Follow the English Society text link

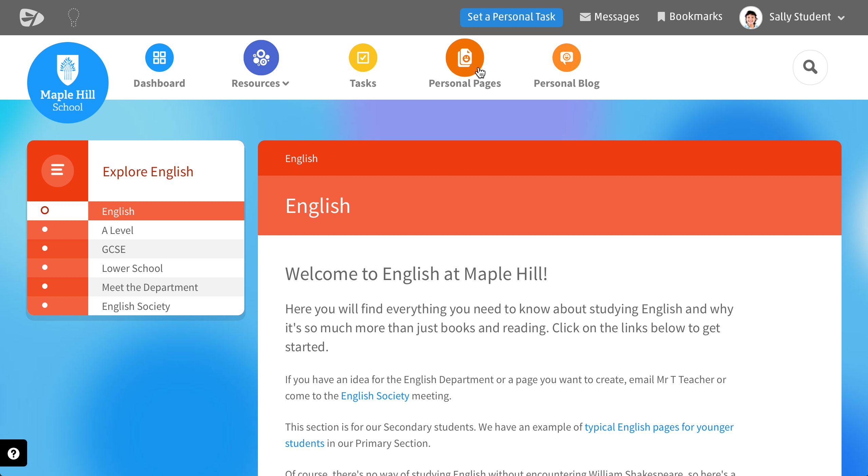375,396
